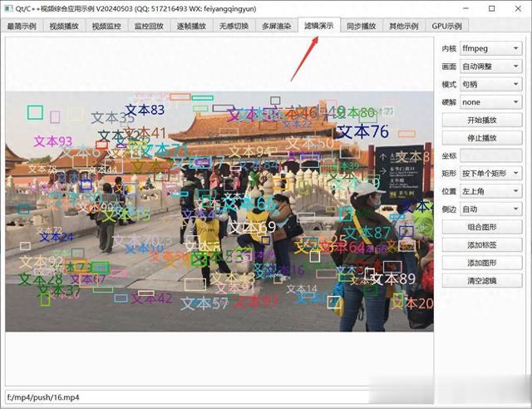Go to the 监控回放 tab
Screen dimensions: 532x409
pos(149,26)
